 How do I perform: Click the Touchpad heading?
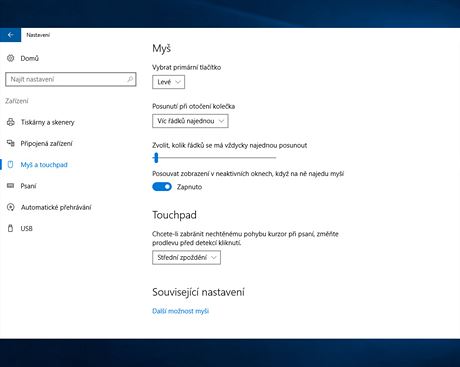click(174, 215)
